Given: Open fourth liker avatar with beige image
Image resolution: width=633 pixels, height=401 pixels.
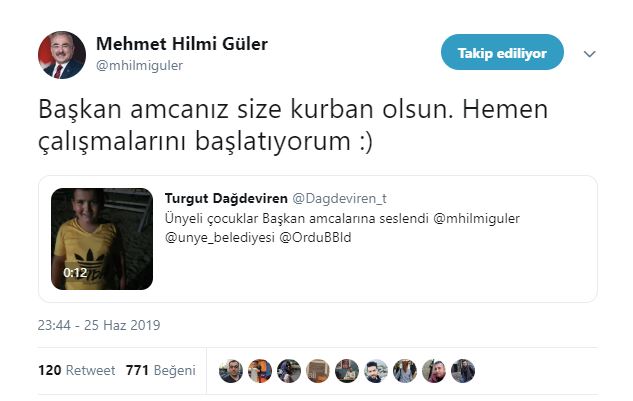Looking at the screenshot, I should coord(318,371).
